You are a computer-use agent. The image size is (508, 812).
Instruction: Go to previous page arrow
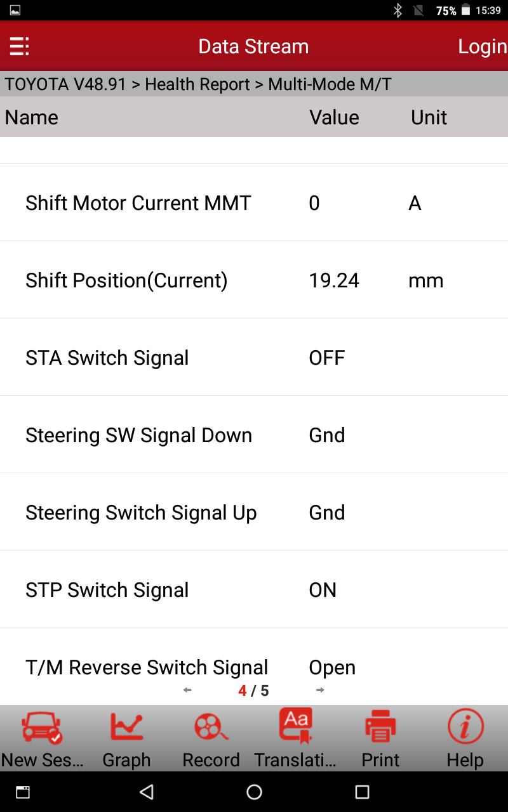point(187,690)
